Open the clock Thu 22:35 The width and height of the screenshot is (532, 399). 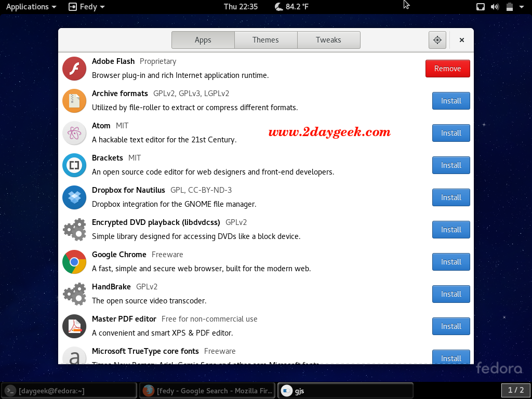[241, 7]
